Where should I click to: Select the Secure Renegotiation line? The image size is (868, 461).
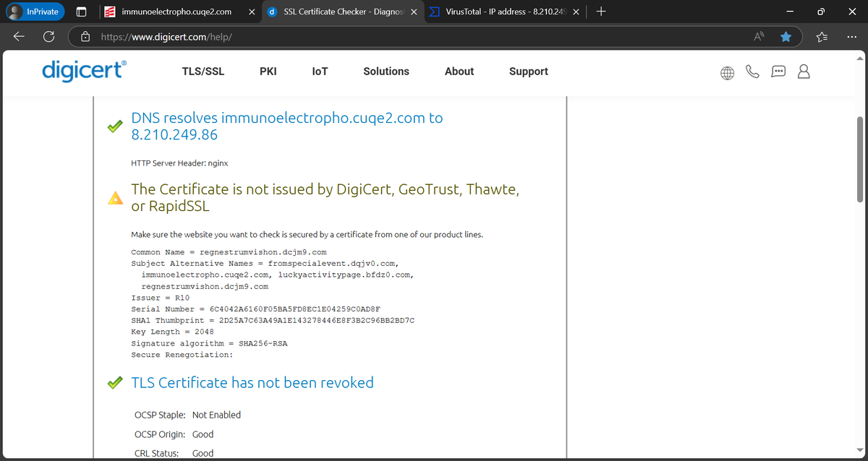(182, 355)
